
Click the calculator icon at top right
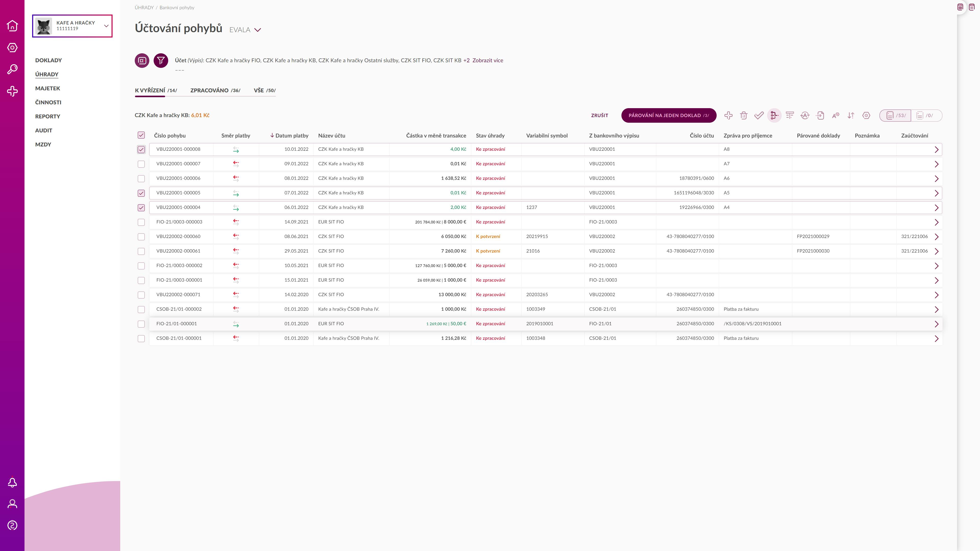point(960,7)
